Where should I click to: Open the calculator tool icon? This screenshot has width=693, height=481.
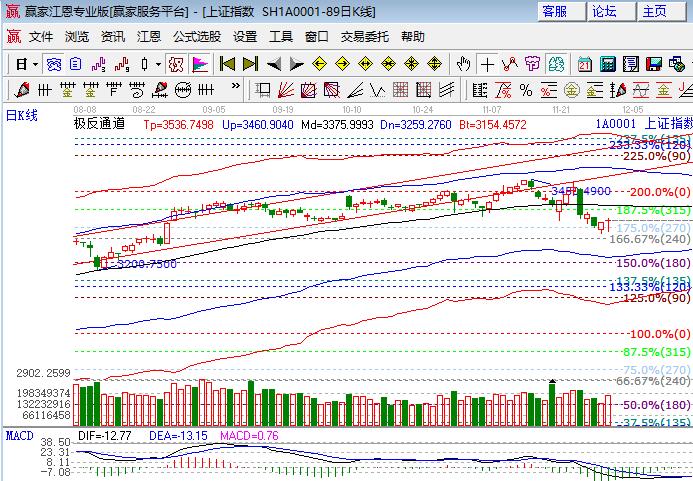pyautogui.click(x=607, y=64)
